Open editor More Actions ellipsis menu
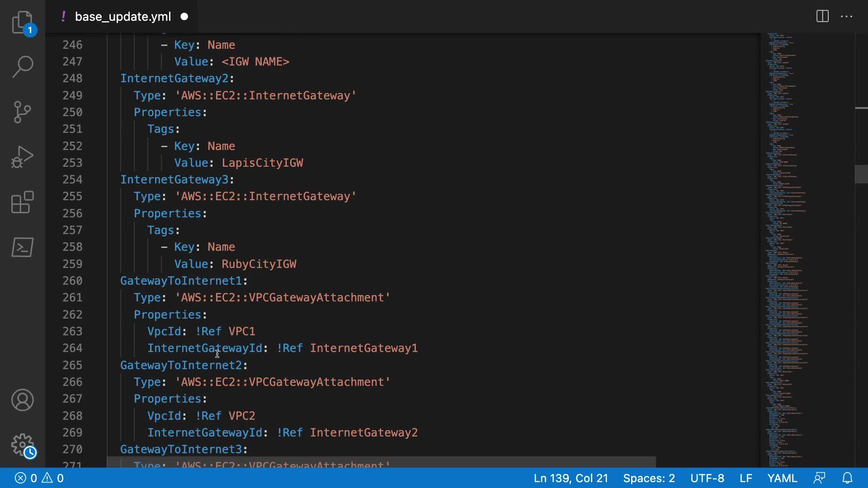Image resolution: width=868 pixels, height=488 pixels. (846, 17)
